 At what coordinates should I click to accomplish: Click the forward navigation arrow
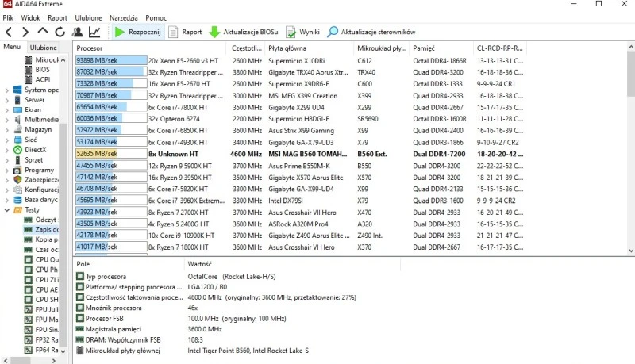click(x=25, y=33)
